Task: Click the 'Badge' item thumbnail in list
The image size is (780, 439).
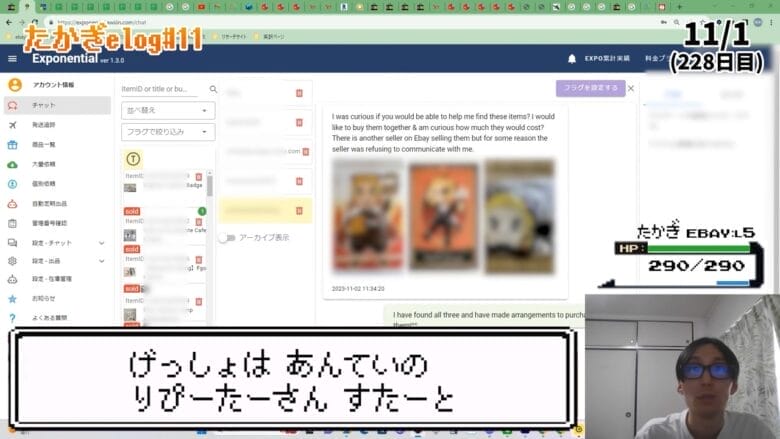Action: click(x=130, y=188)
